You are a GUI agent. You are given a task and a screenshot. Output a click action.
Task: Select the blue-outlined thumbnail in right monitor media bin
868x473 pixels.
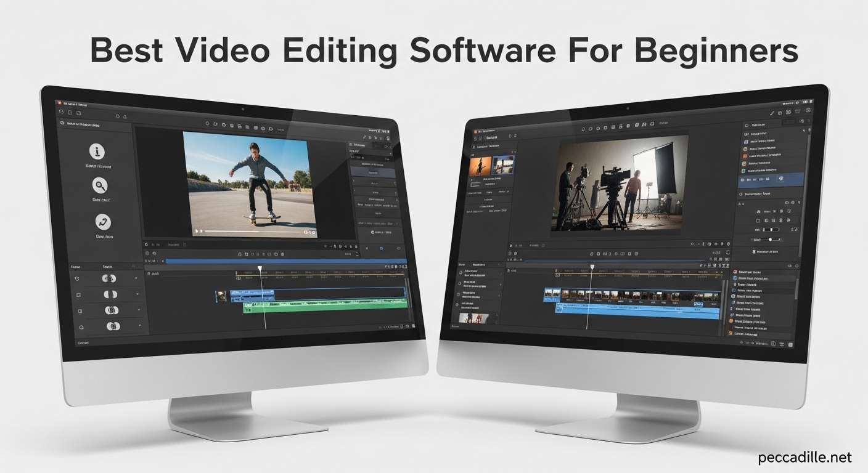[503, 164]
